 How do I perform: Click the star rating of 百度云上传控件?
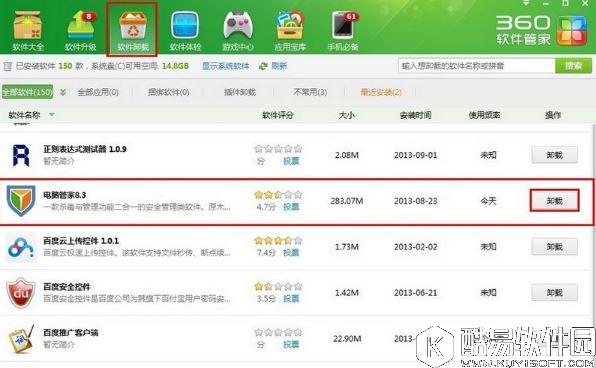(278, 241)
